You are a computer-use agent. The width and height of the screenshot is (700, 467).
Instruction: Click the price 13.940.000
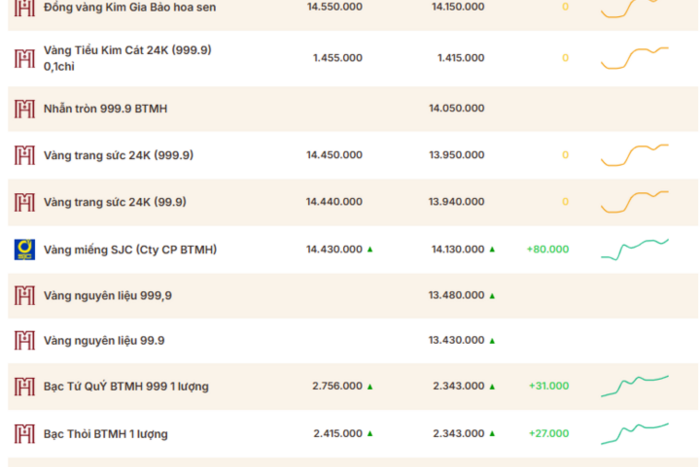click(x=456, y=202)
